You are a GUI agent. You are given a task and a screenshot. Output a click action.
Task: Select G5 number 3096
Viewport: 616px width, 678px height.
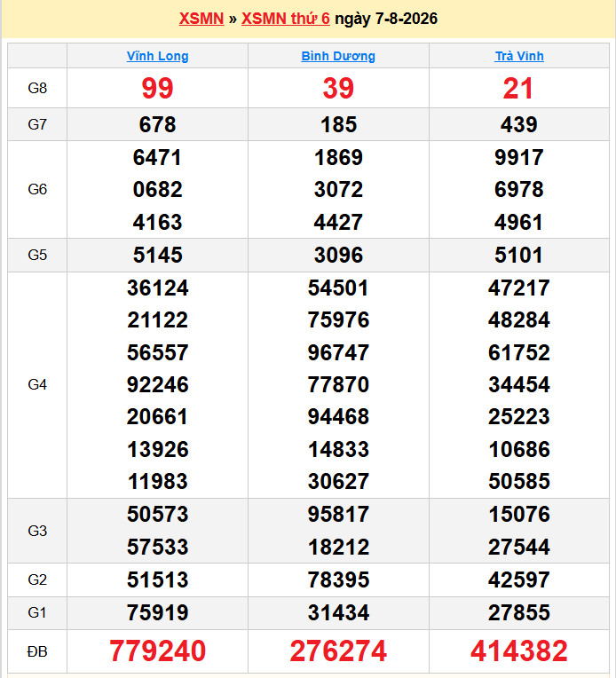pos(338,255)
